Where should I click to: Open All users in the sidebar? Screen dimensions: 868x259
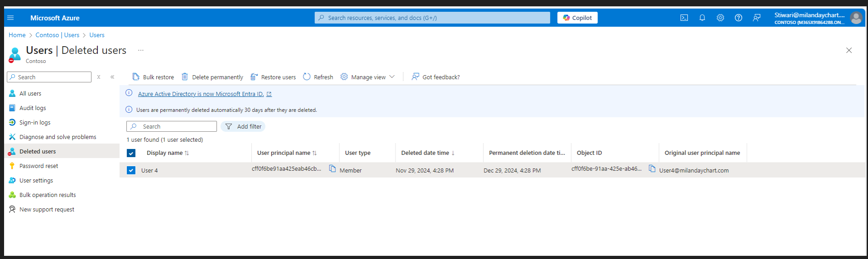tap(30, 93)
